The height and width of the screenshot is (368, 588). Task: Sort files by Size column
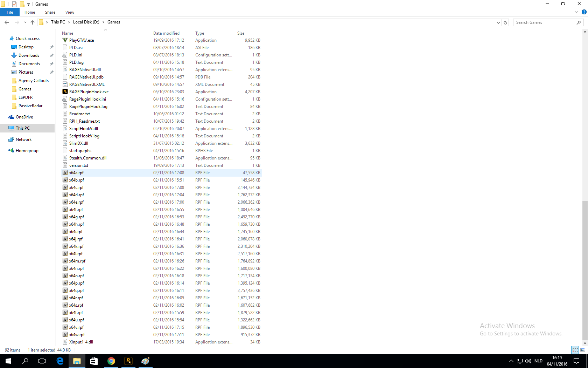249,33
